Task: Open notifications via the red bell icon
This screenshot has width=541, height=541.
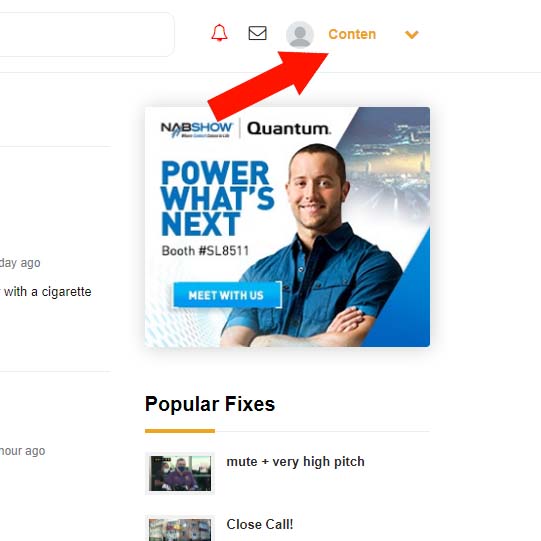Action: [x=219, y=33]
